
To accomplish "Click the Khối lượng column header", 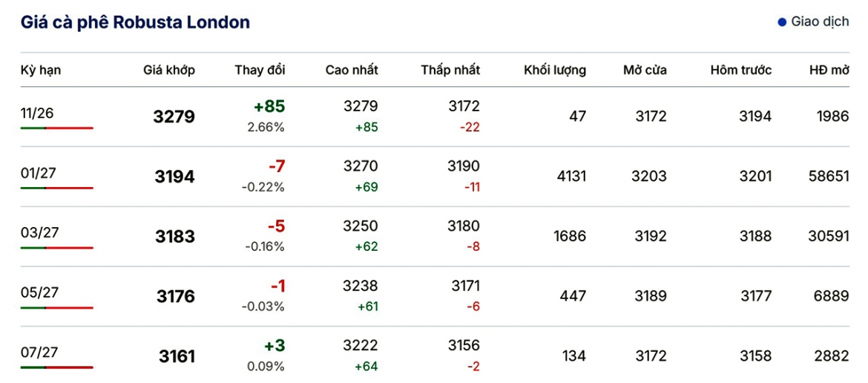I will pyautogui.click(x=555, y=71).
